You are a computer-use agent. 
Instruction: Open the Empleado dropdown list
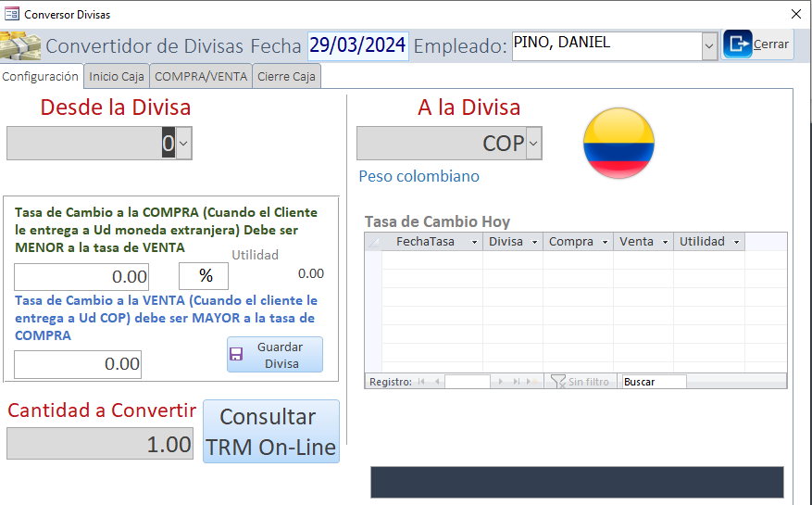point(709,46)
